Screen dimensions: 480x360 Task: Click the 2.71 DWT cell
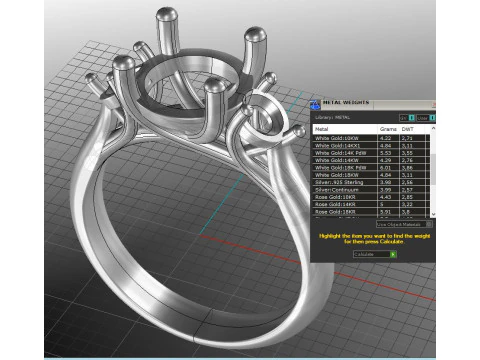coord(413,138)
